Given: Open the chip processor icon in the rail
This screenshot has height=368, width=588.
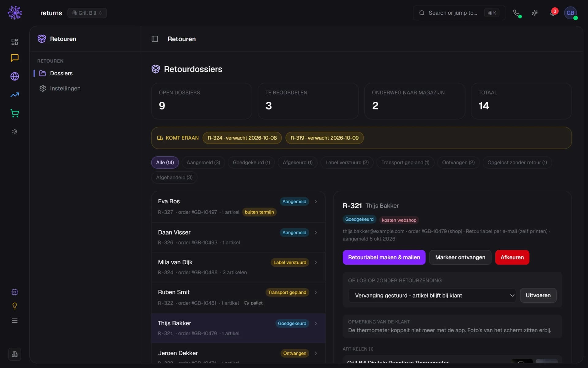Looking at the screenshot, I should [15, 292].
